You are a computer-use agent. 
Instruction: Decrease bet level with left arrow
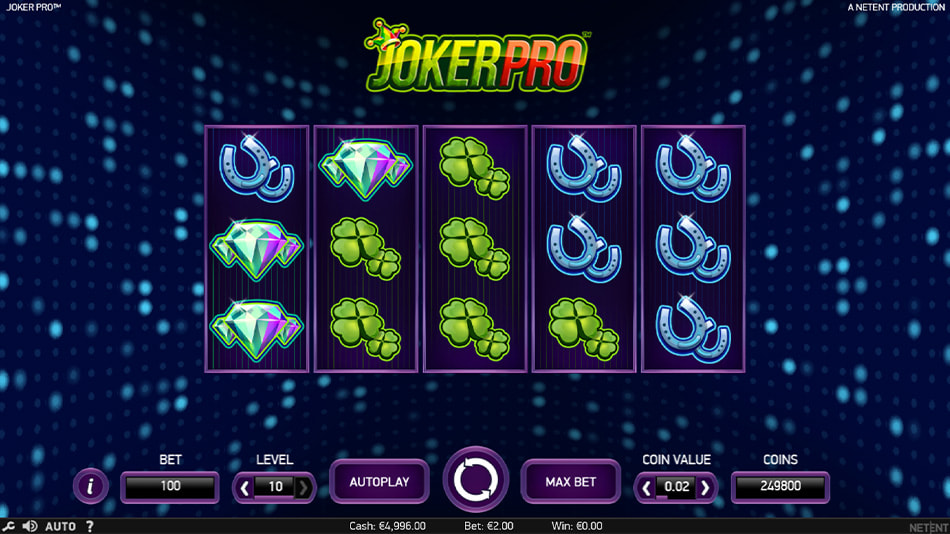(244, 487)
